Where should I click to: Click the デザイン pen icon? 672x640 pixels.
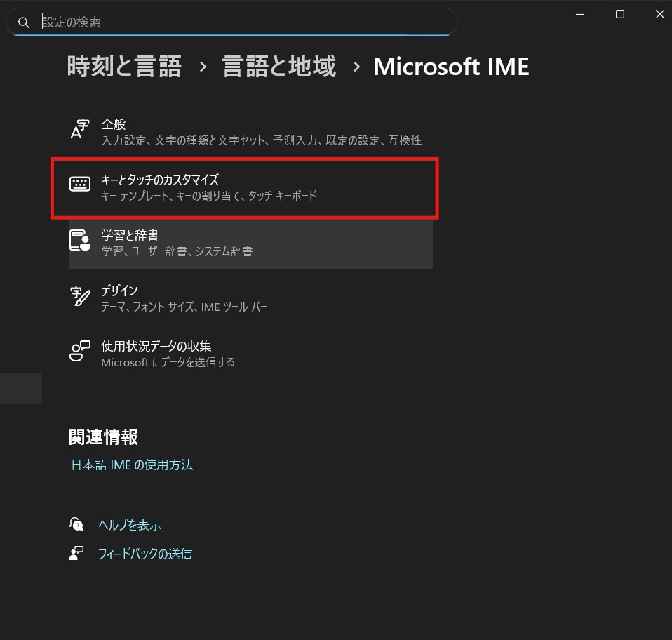81,295
